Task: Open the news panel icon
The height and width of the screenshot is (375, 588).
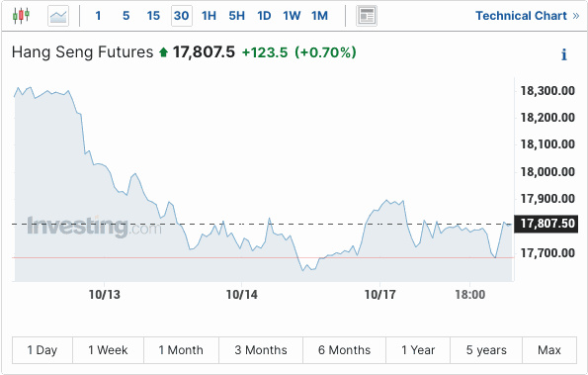Action: pyautogui.click(x=367, y=16)
